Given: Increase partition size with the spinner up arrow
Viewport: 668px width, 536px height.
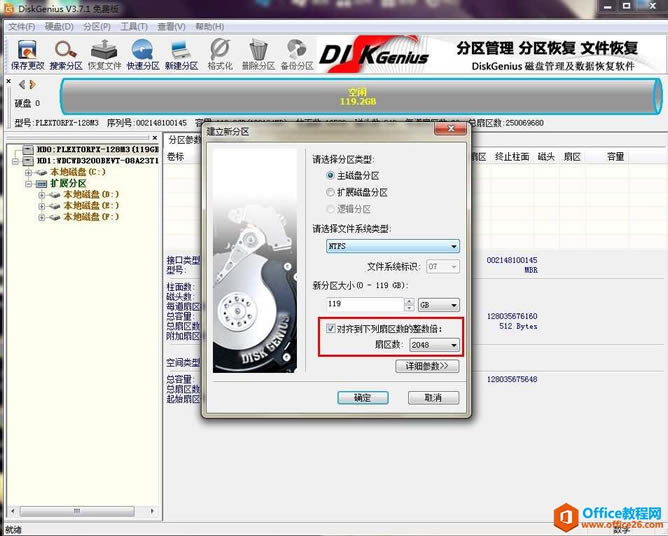Looking at the screenshot, I should pos(409,301).
